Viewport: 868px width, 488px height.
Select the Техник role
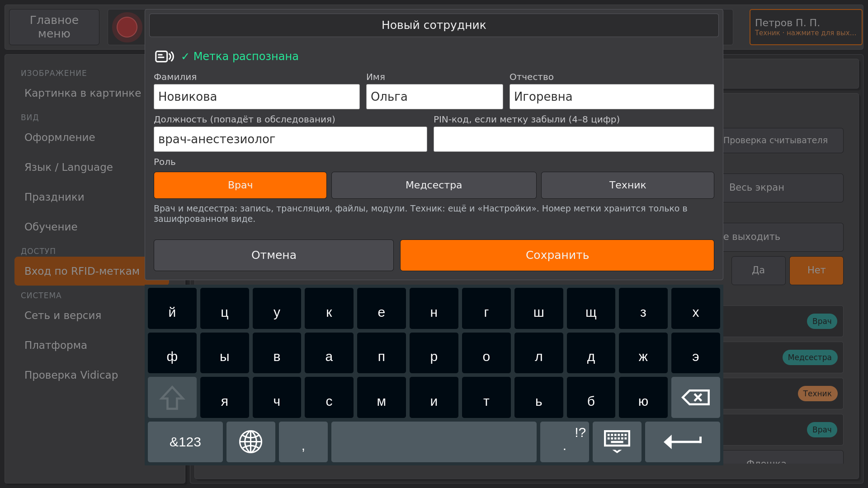627,185
